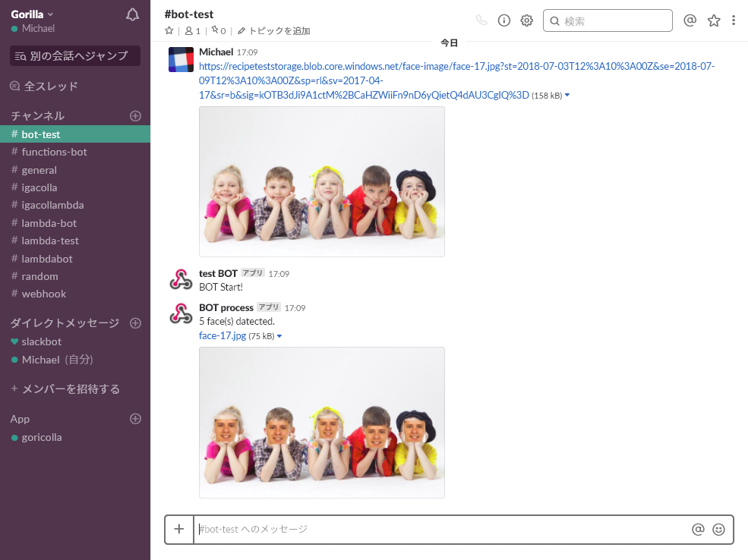Click the 17:09 timestamp on Michael's message
The image size is (748, 560).
(x=247, y=52)
